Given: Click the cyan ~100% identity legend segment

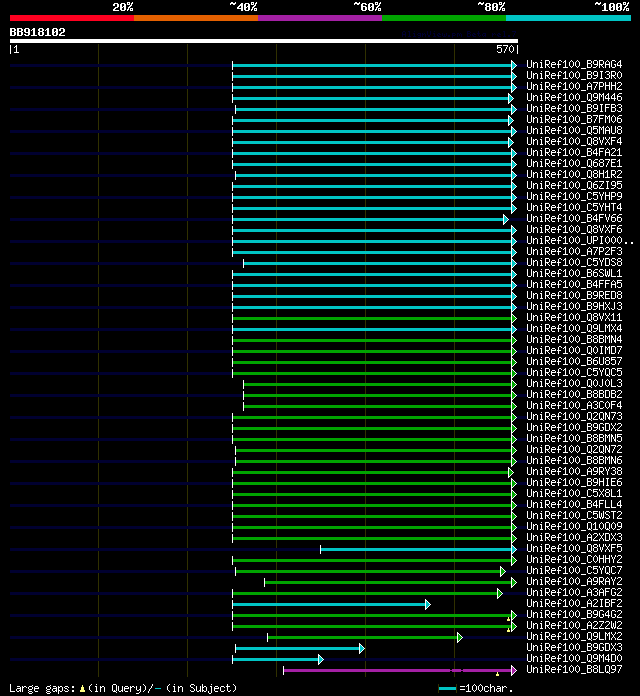Looking at the screenshot, I should click(568, 18).
